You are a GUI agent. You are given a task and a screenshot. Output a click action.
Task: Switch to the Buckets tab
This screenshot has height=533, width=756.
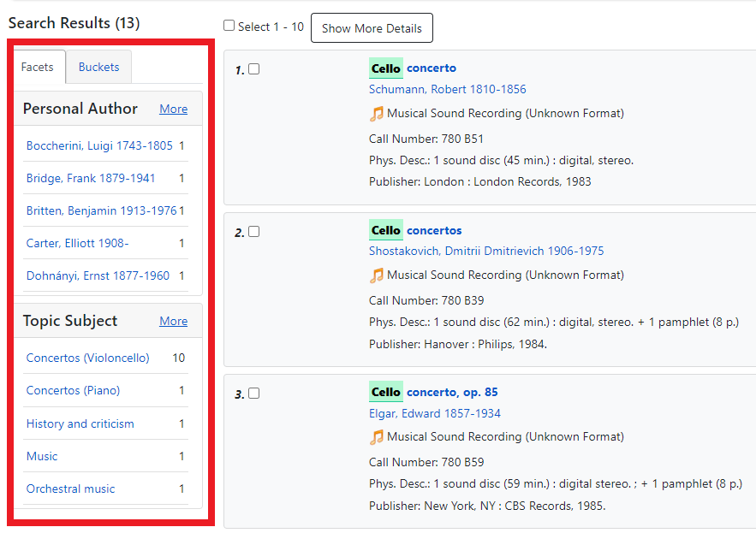[100, 66]
